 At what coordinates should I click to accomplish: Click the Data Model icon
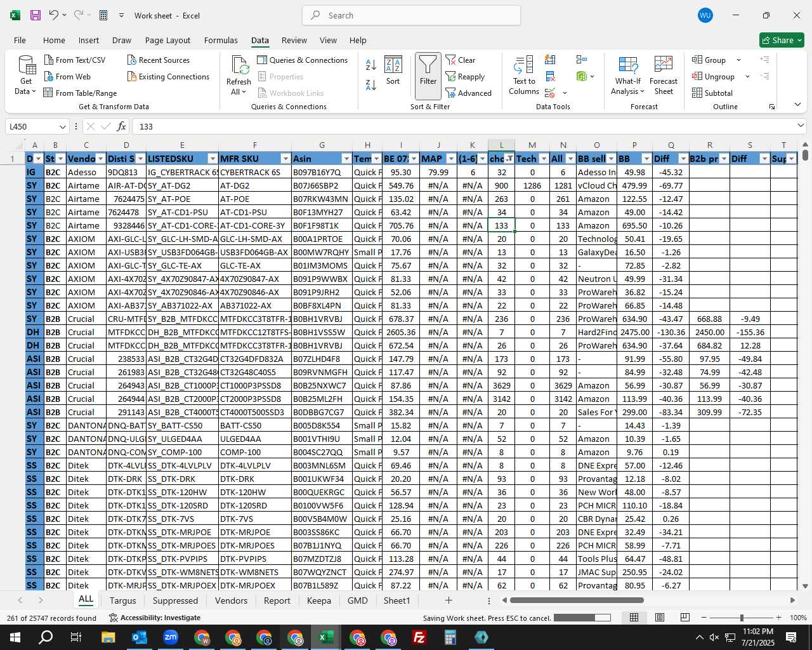pyautogui.click(x=582, y=76)
